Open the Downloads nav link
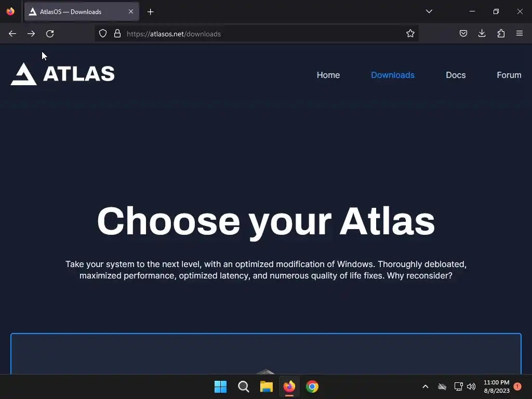Image resolution: width=532 pixels, height=399 pixels. point(393,75)
